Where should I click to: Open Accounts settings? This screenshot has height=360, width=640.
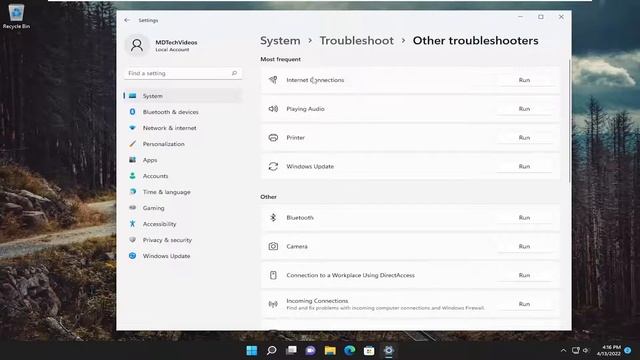(x=182, y=176)
